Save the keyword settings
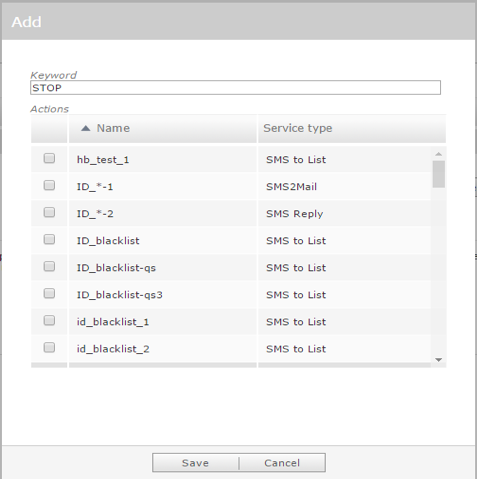Viewport: 477px width, 479px height. (x=195, y=463)
